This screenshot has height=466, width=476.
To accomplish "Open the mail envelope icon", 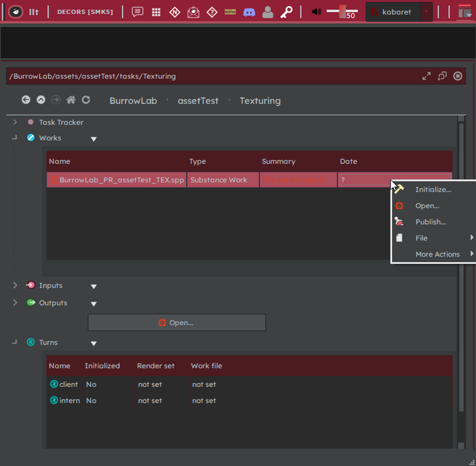I will (193, 12).
